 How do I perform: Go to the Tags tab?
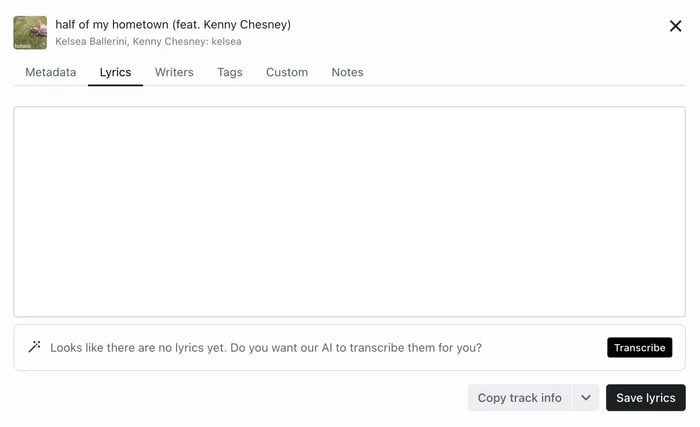tap(230, 72)
